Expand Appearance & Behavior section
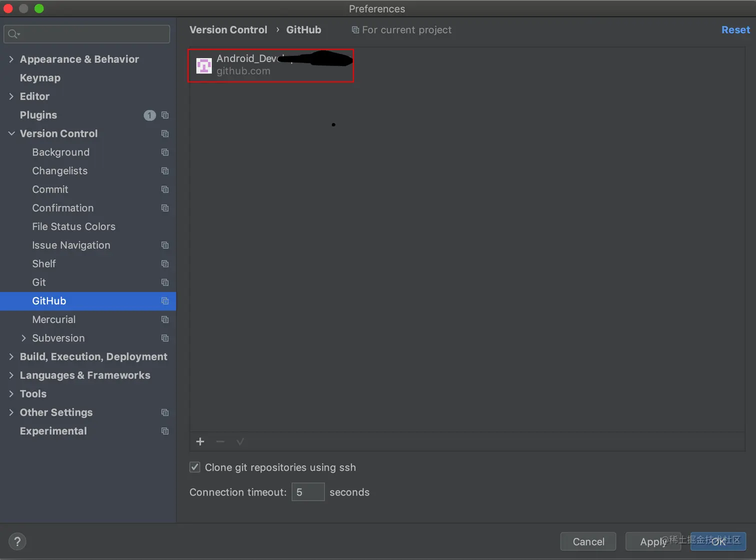The width and height of the screenshot is (756, 560). (x=11, y=59)
